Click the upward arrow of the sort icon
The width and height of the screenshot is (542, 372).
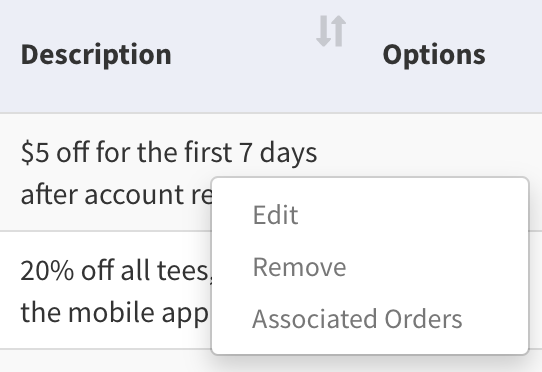[x=339, y=31]
